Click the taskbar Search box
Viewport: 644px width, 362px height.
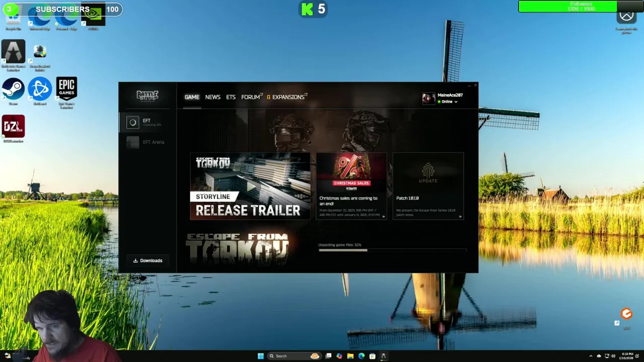[294, 356]
